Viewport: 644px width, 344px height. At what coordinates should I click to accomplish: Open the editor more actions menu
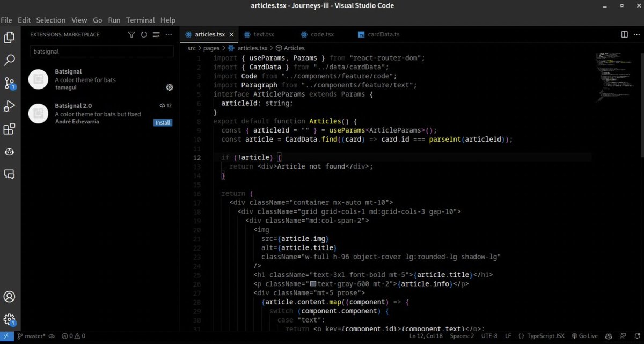coord(636,34)
